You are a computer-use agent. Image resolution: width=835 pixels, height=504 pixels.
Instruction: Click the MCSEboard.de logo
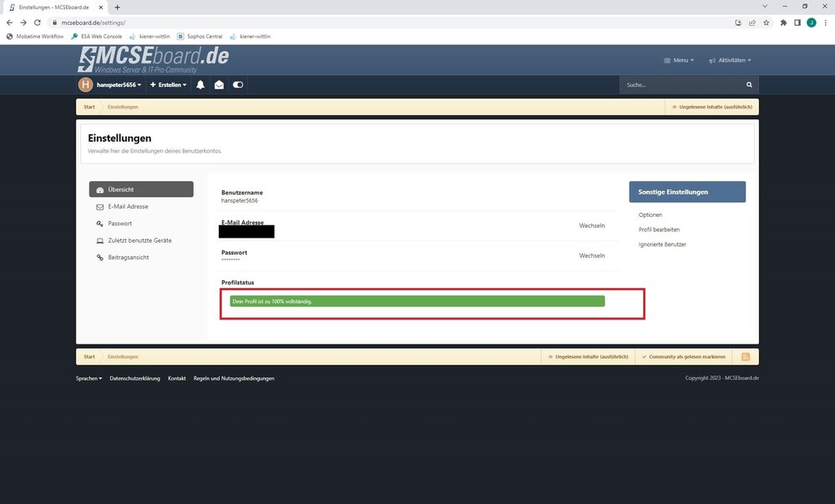point(154,59)
